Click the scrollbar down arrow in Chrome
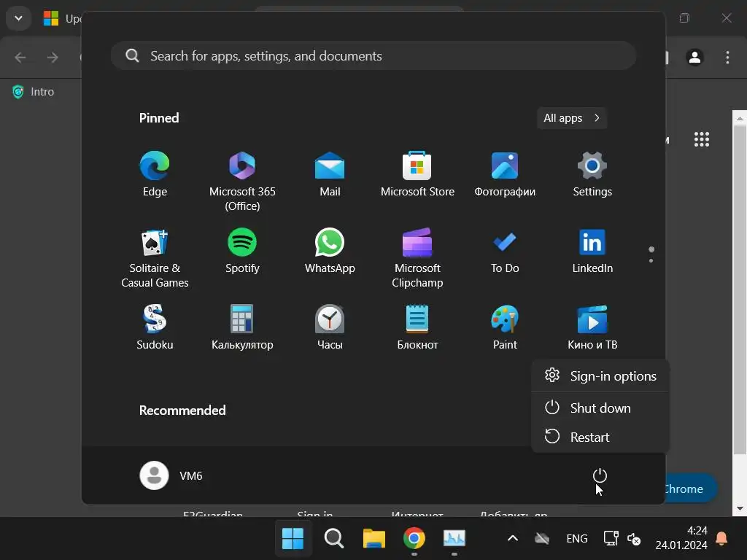The width and height of the screenshot is (747, 560). [x=740, y=508]
